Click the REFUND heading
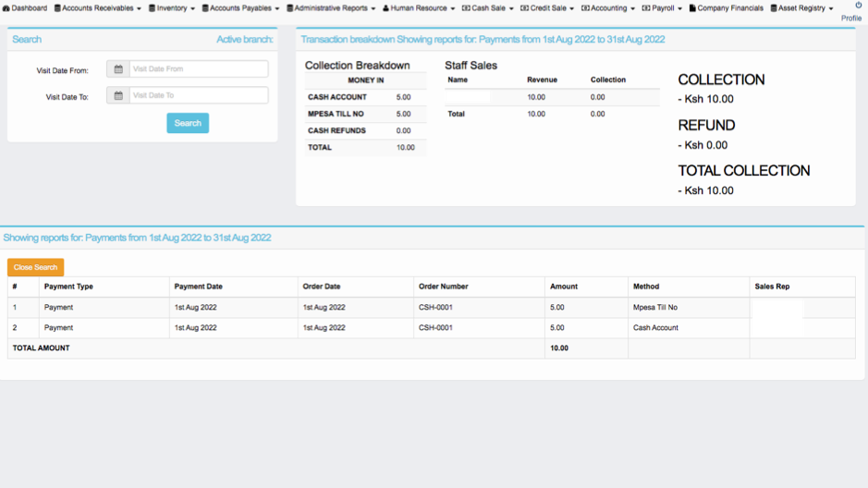Screen dimensions: 868x488 click(706, 125)
